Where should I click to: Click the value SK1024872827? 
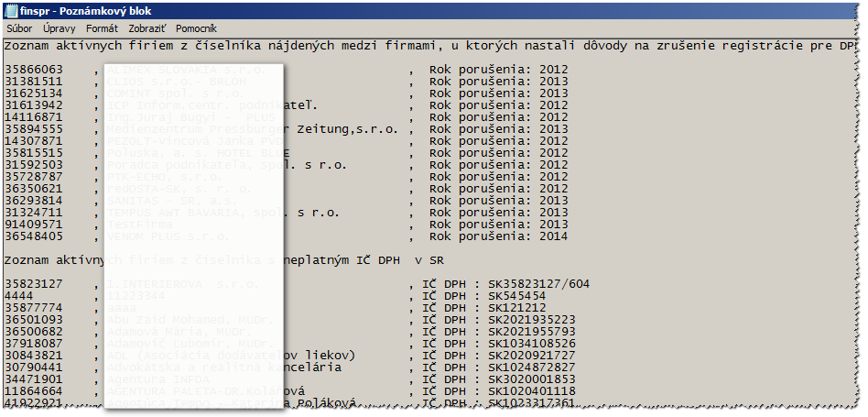[x=531, y=368]
